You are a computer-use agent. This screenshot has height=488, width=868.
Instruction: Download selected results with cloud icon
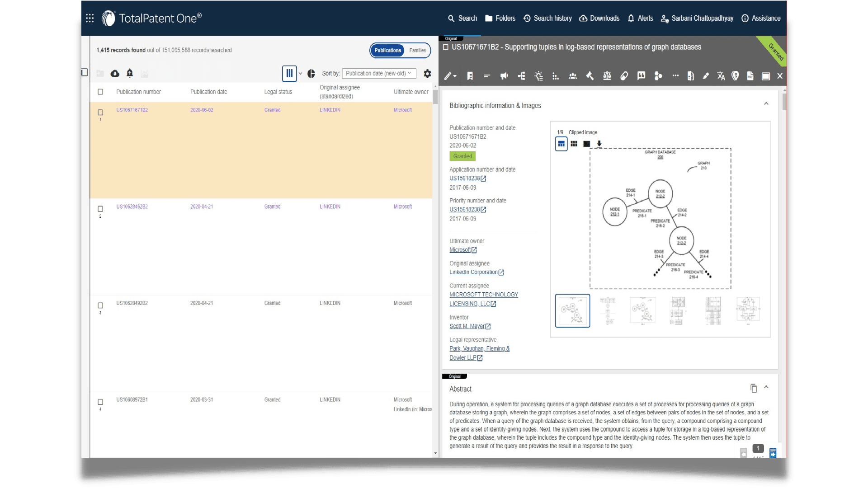coord(115,73)
